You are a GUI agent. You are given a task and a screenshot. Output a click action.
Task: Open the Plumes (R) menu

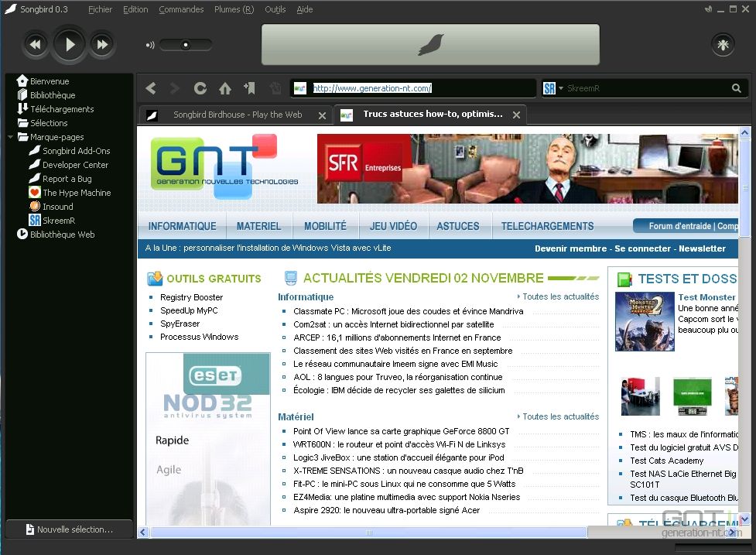[x=234, y=9]
